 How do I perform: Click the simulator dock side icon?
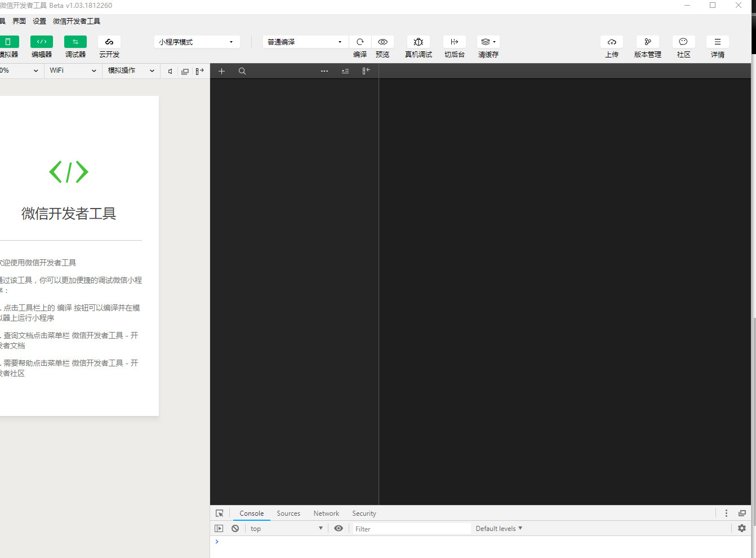pos(199,71)
